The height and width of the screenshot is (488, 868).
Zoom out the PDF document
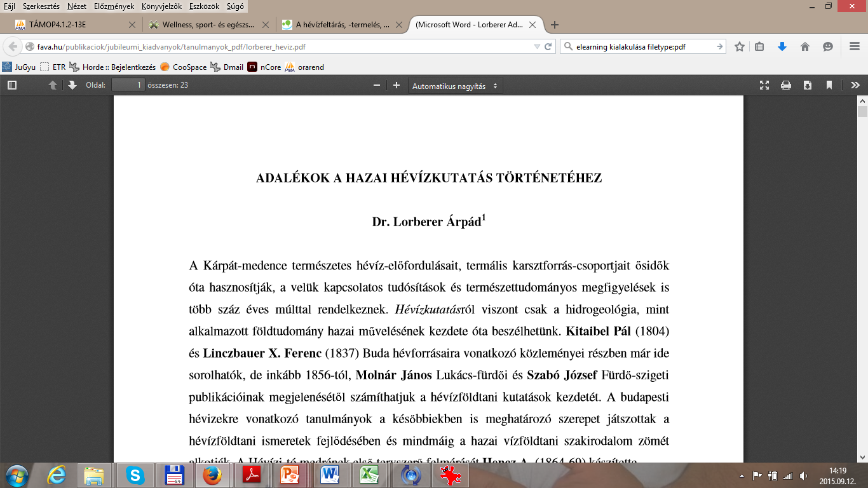pos(377,85)
